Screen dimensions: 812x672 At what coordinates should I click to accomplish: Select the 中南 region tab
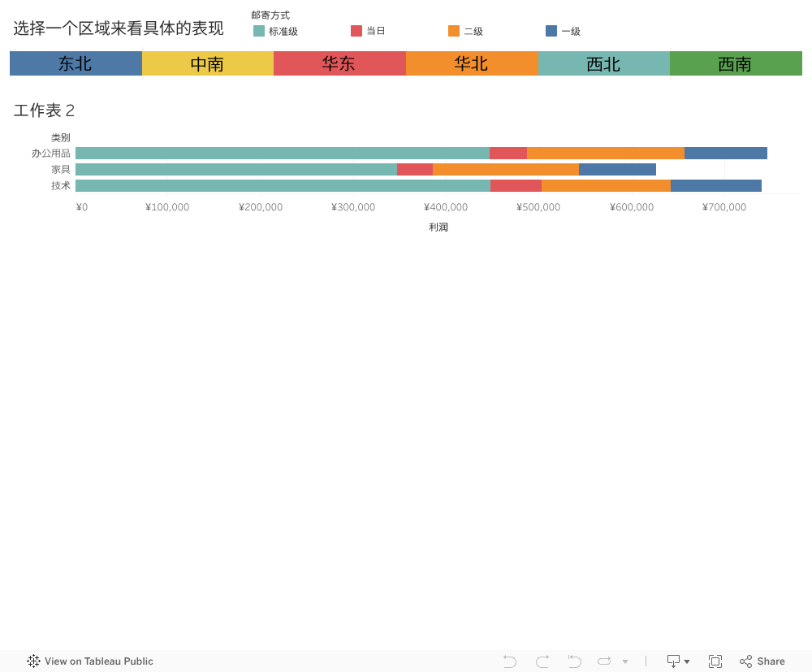207,63
